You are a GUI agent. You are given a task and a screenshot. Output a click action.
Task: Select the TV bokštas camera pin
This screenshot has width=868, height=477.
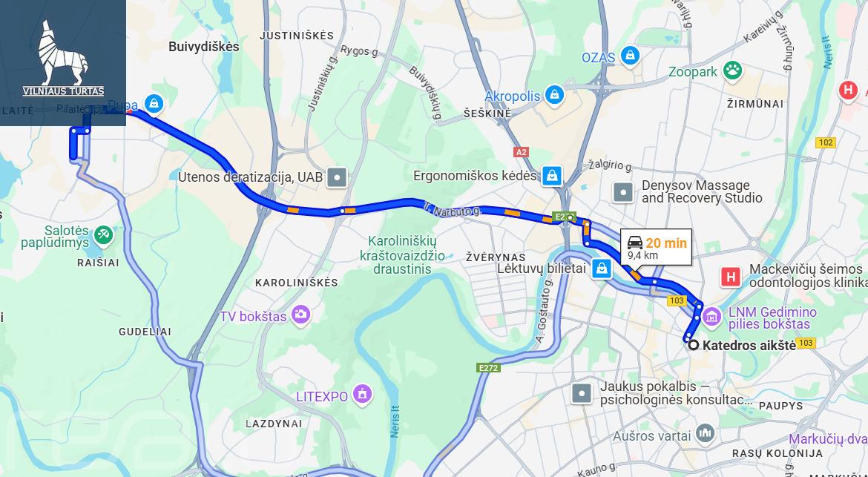[301, 315]
